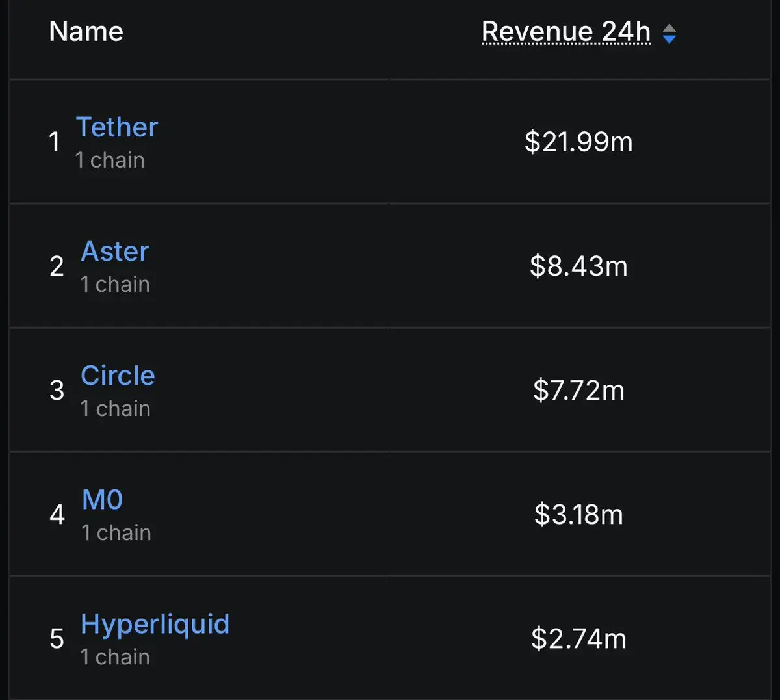The width and height of the screenshot is (780, 700).
Task: Sort by the Revenue 24h column header
Action: (x=565, y=31)
